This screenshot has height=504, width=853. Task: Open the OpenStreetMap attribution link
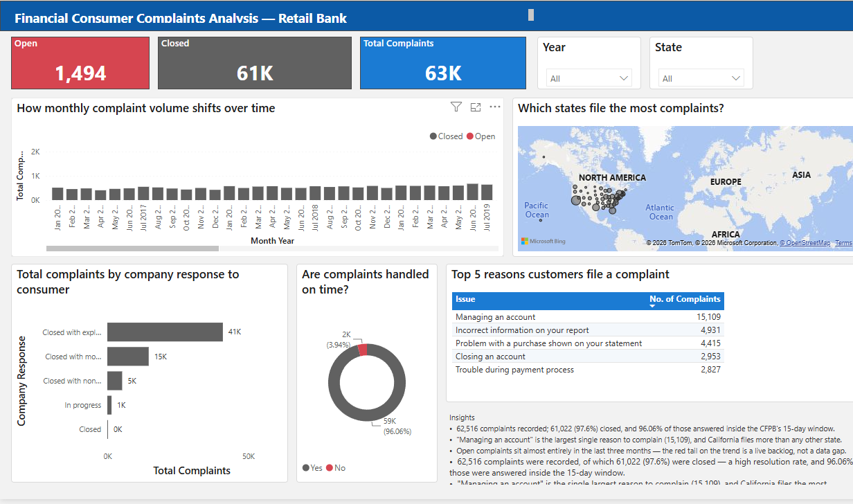coord(805,243)
